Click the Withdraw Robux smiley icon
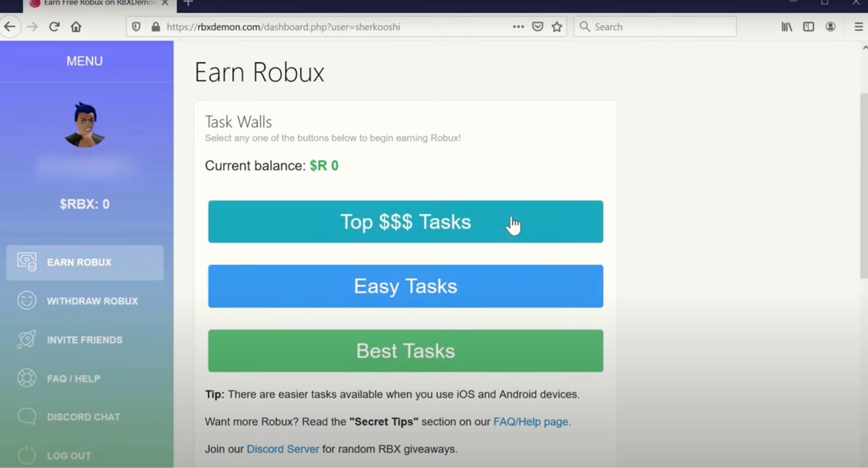Viewport: 868px width, 468px height. 27,300
